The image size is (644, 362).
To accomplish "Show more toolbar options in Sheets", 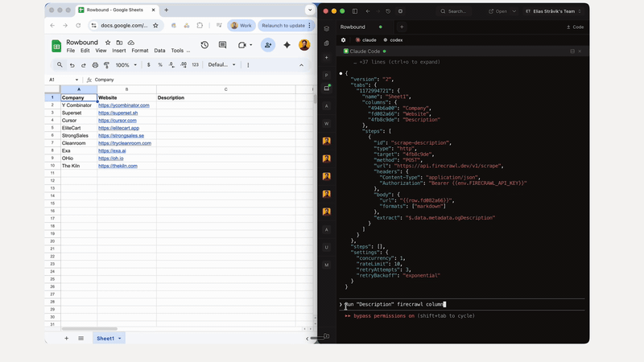I will [x=248, y=65].
